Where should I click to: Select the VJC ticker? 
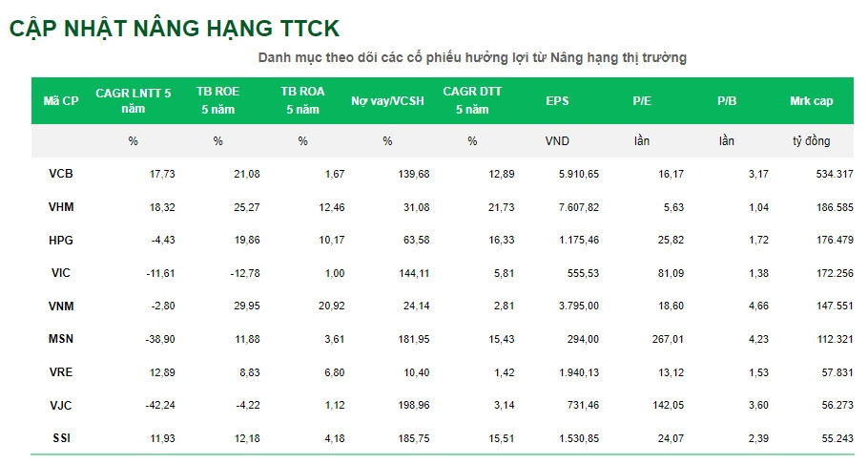(60, 406)
